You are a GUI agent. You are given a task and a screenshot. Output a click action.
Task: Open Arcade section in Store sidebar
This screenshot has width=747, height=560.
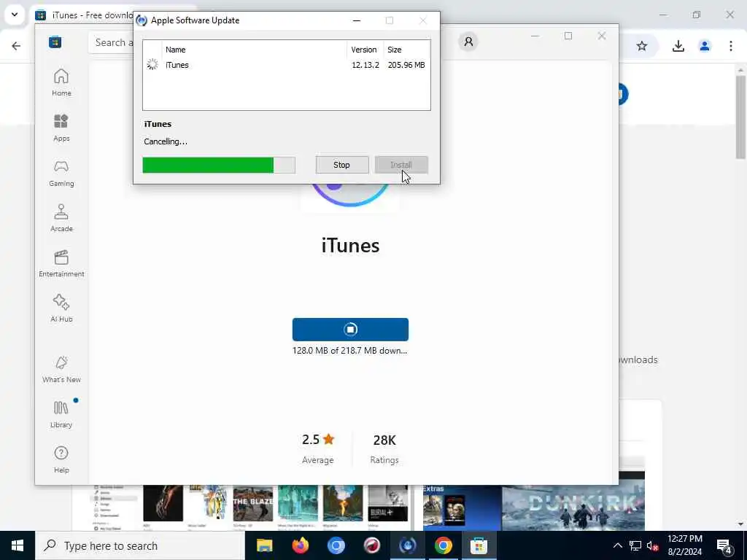click(x=61, y=219)
